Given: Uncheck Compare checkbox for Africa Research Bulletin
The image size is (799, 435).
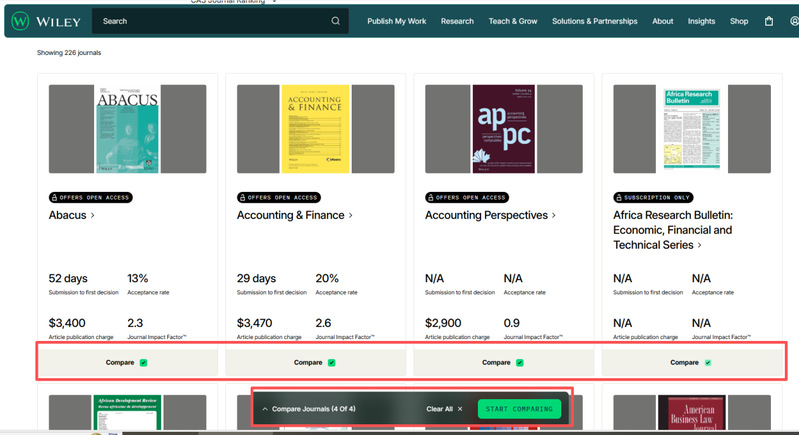Looking at the screenshot, I should [x=708, y=363].
